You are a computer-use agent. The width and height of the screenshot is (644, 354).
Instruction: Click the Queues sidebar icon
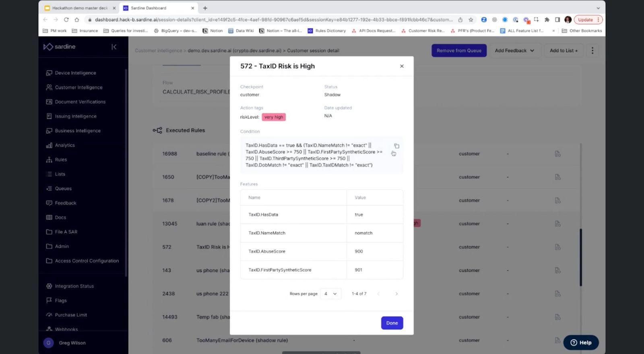(49, 188)
